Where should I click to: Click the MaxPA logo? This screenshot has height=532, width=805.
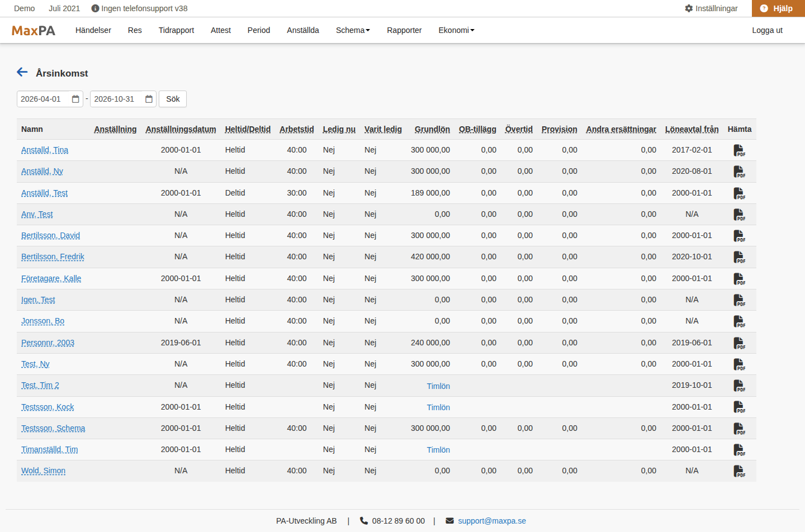[34, 31]
